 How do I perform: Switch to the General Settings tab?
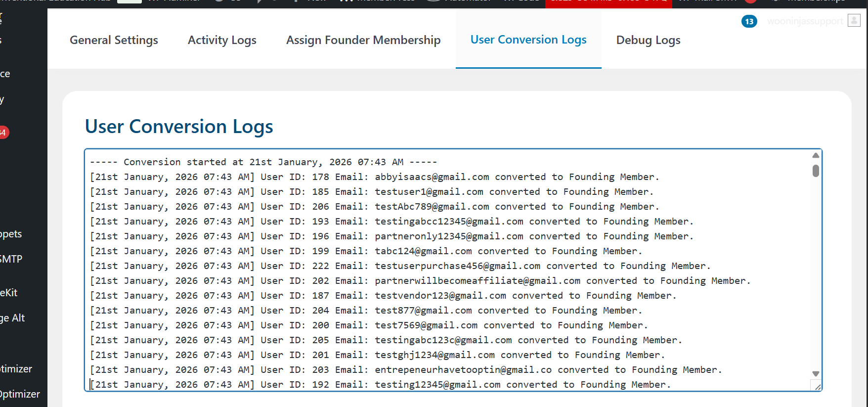(114, 40)
